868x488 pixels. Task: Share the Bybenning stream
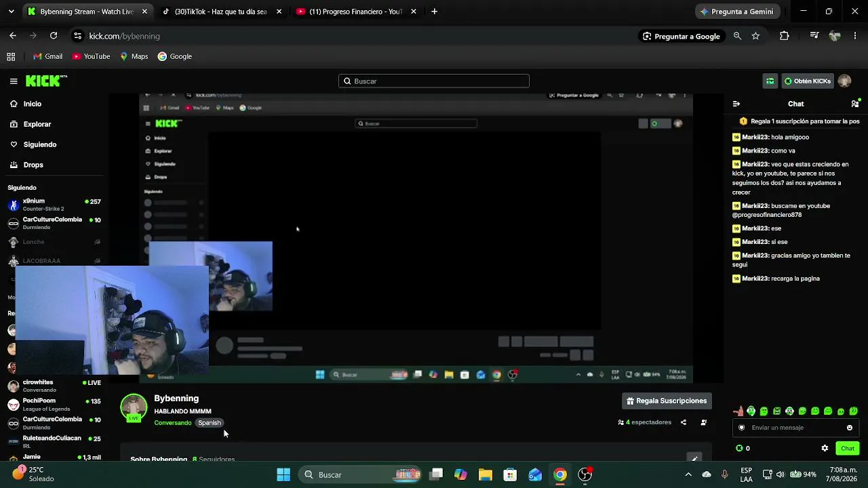(683, 422)
